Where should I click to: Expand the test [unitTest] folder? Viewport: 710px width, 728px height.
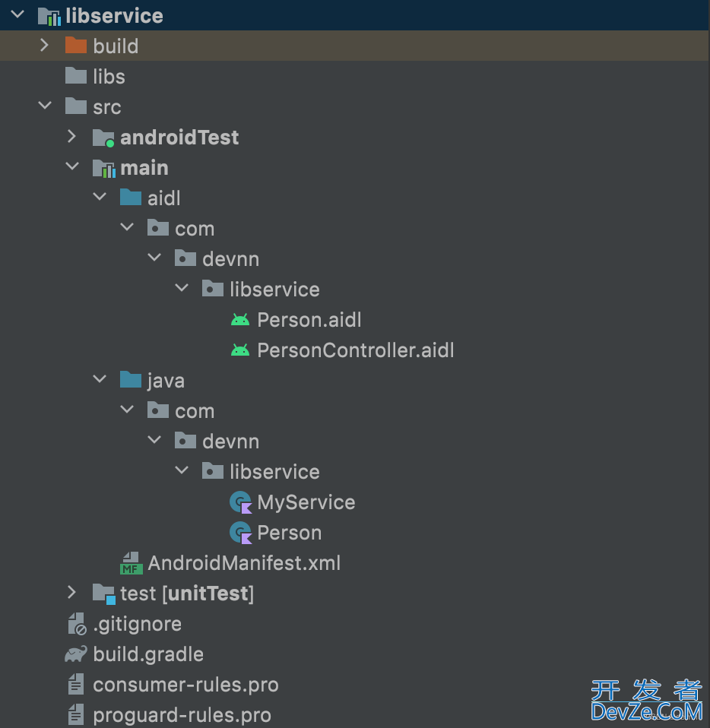click(x=72, y=593)
